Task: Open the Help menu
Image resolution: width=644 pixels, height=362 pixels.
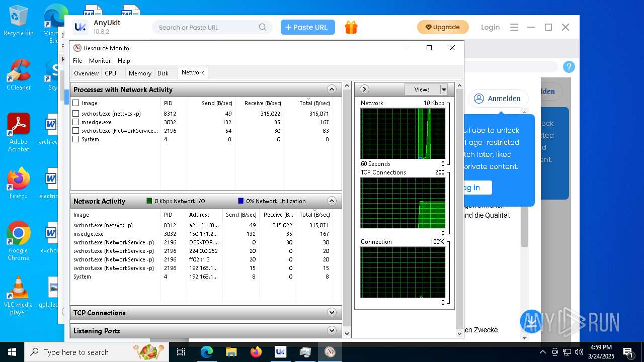Action: (x=124, y=61)
